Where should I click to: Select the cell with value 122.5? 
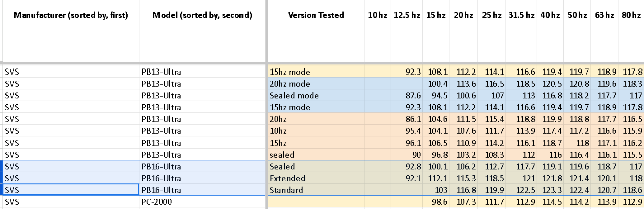pyautogui.click(x=521, y=190)
